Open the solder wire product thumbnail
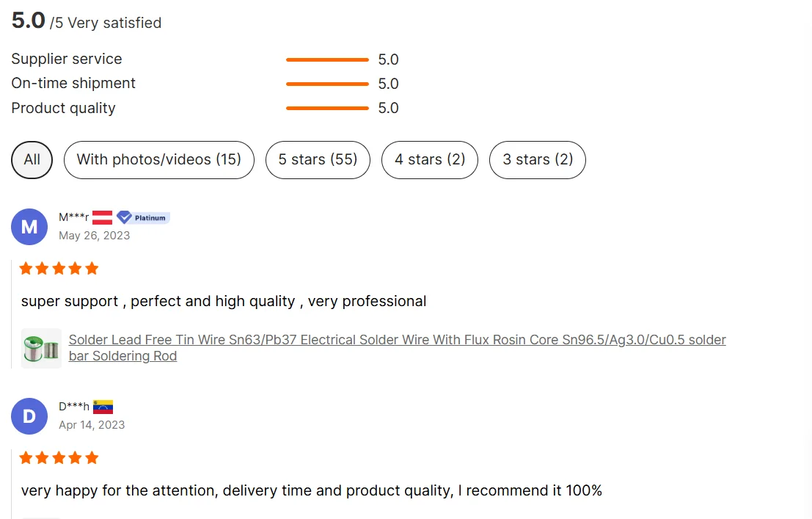This screenshot has height=519, width=812. pyautogui.click(x=41, y=348)
